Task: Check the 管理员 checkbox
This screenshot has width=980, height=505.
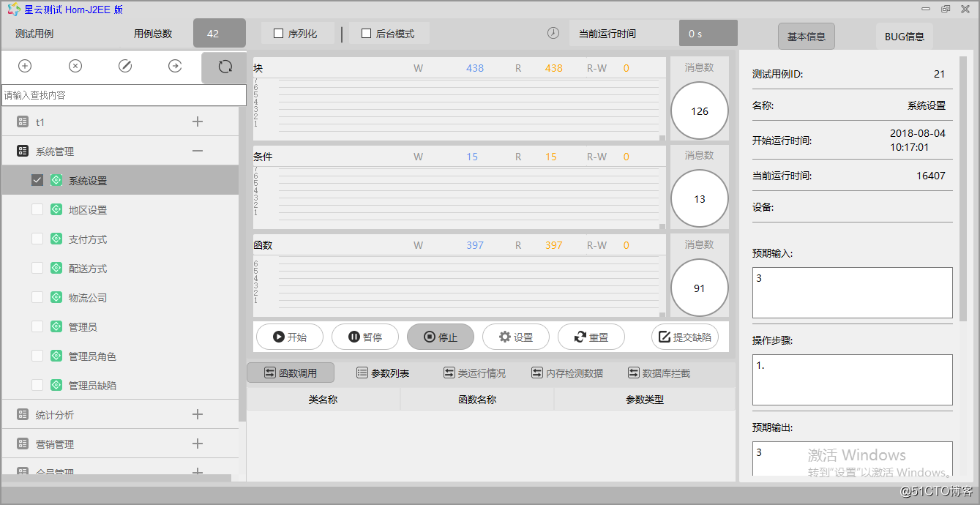Action: (x=37, y=326)
